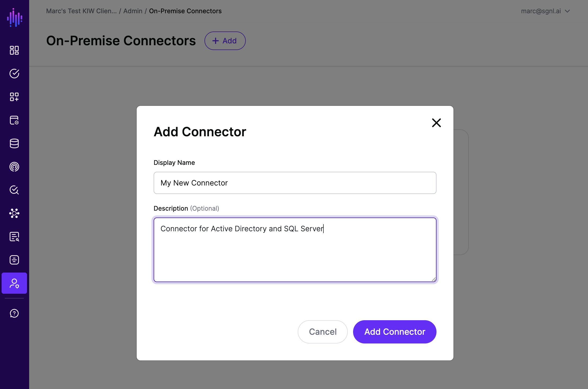This screenshot has height=389, width=588.
Task: Focus the Display Name input field
Action: coord(295,183)
